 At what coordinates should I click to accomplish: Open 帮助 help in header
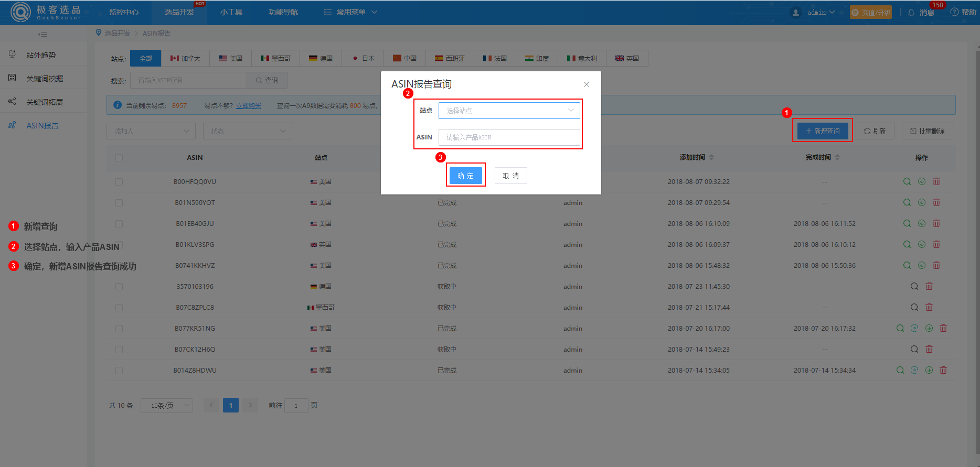(x=963, y=12)
